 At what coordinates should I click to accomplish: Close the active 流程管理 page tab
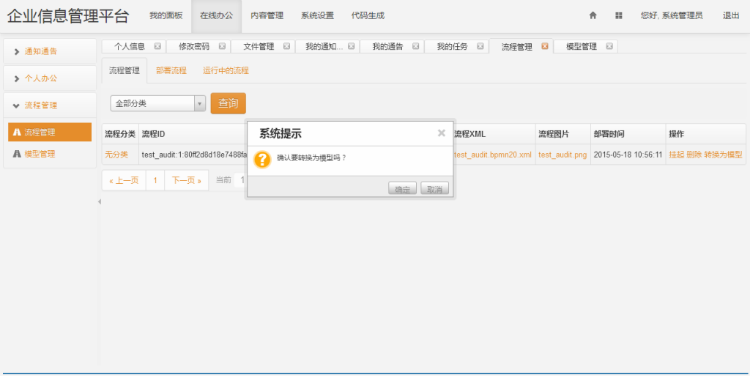click(545, 46)
